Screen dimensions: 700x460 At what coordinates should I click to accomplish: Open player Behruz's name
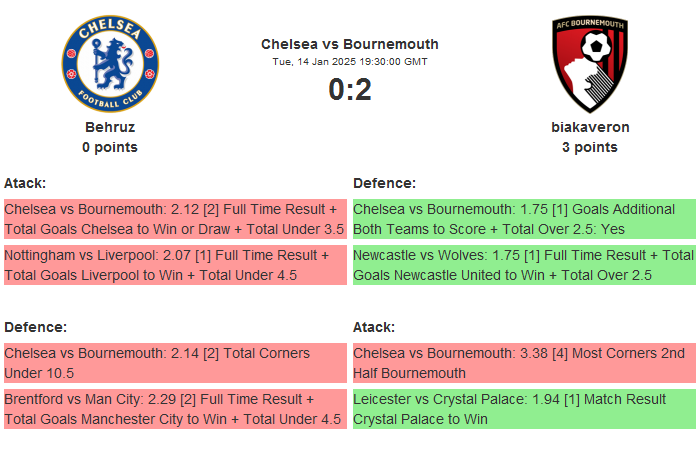pyautogui.click(x=110, y=127)
